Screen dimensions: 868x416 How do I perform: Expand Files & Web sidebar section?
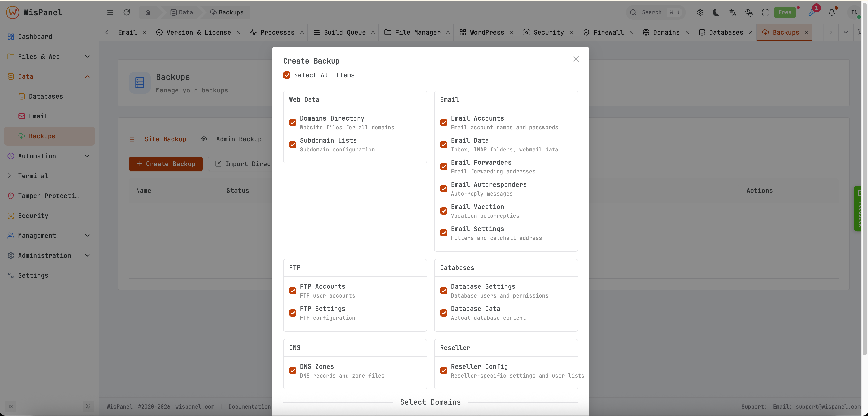[50, 57]
